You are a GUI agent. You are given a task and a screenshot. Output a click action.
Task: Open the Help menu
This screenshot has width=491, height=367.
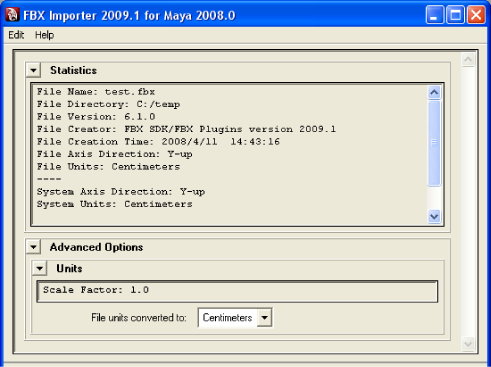click(44, 35)
